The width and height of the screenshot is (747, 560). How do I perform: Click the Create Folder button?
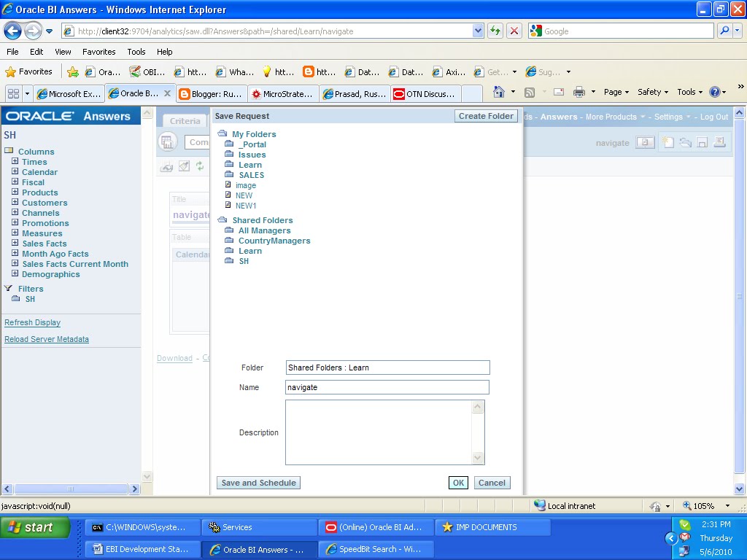486,116
